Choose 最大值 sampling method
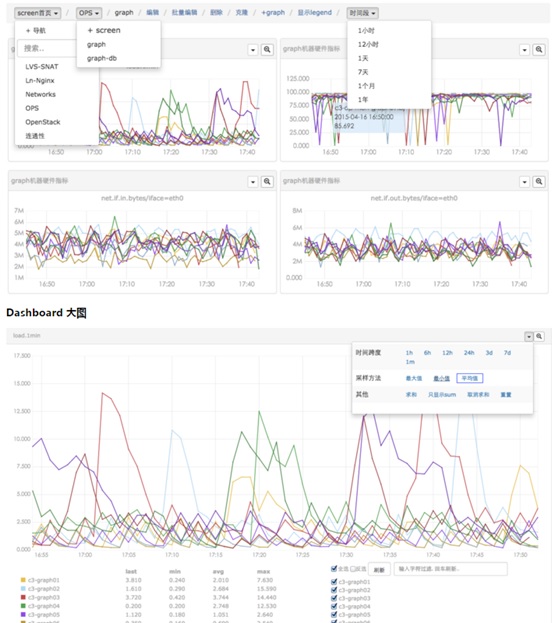554x623 pixels. (x=414, y=378)
